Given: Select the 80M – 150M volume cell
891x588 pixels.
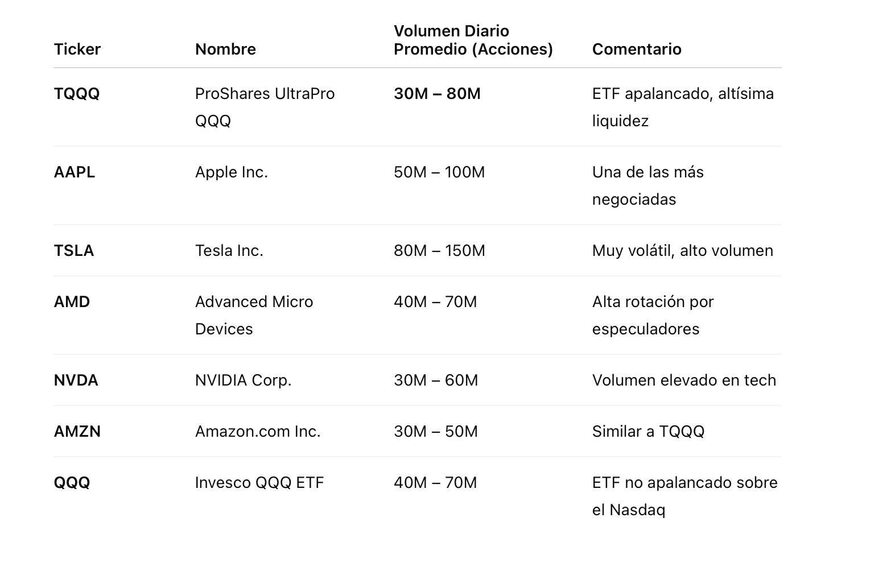Looking at the screenshot, I should (x=439, y=251).
